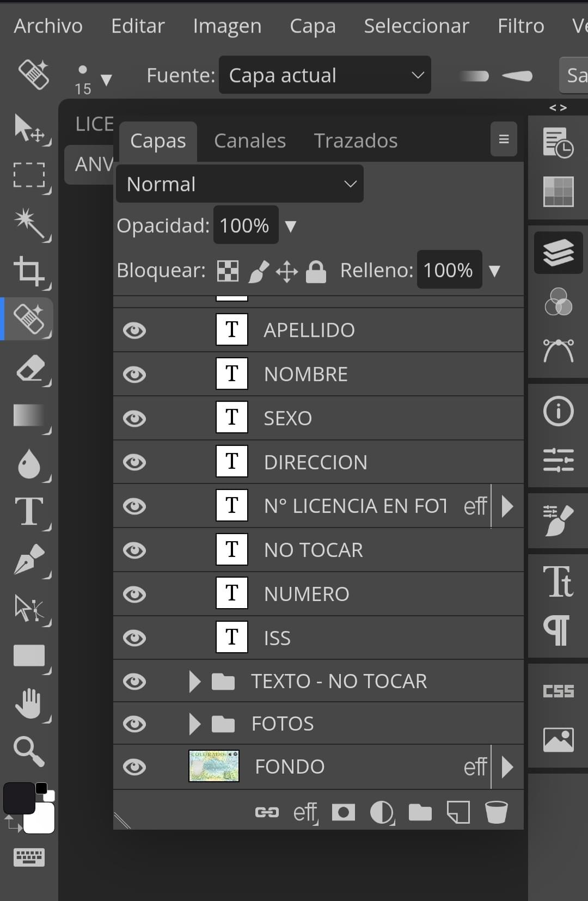Hide the DIRECCION layer
The width and height of the screenshot is (588, 901).
click(x=134, y=462)
